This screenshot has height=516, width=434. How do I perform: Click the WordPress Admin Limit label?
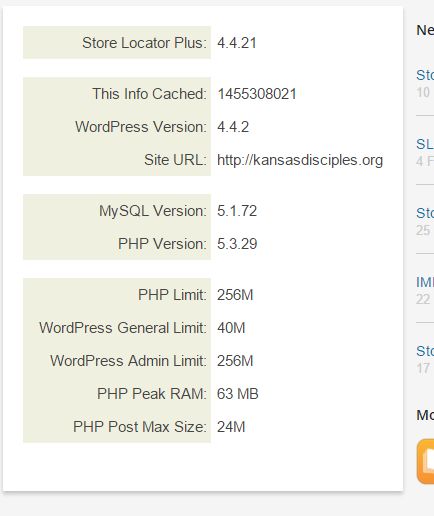(128, 361)
